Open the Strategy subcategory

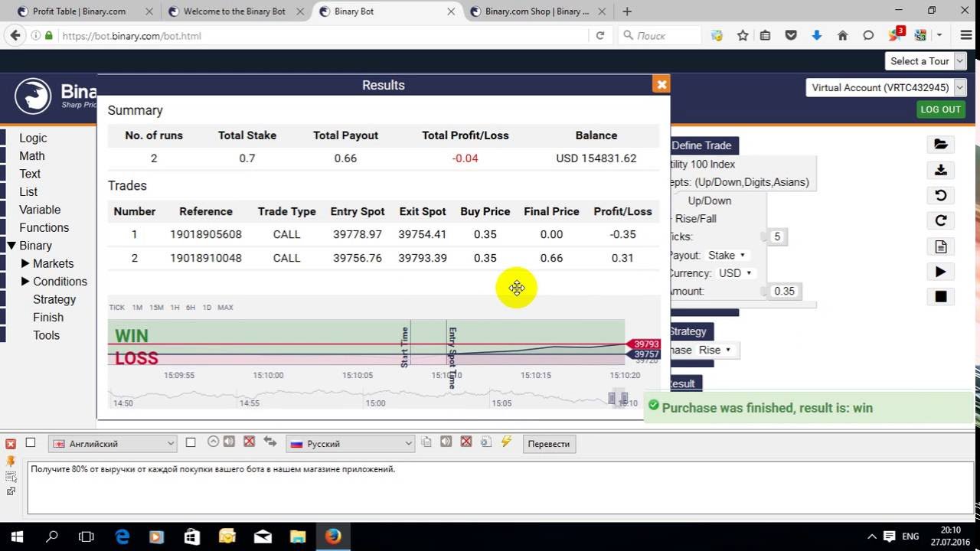point(54,299)
